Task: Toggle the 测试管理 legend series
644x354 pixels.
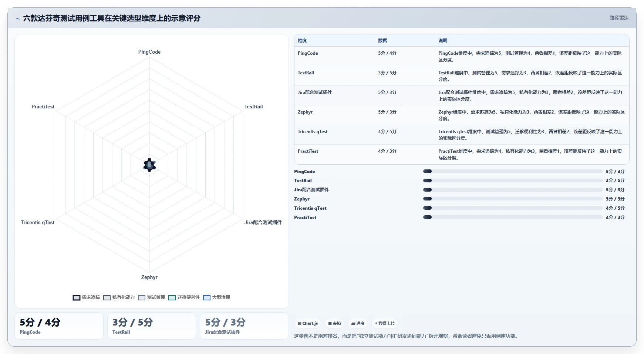Action: (152, 297)
